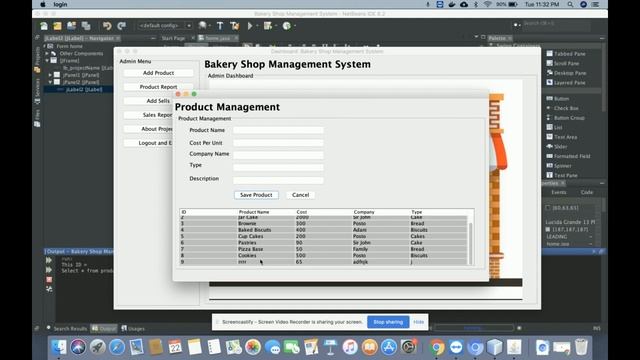Click the New File toolbar icon
Screen dimensions: 640x360
point(44,26)
